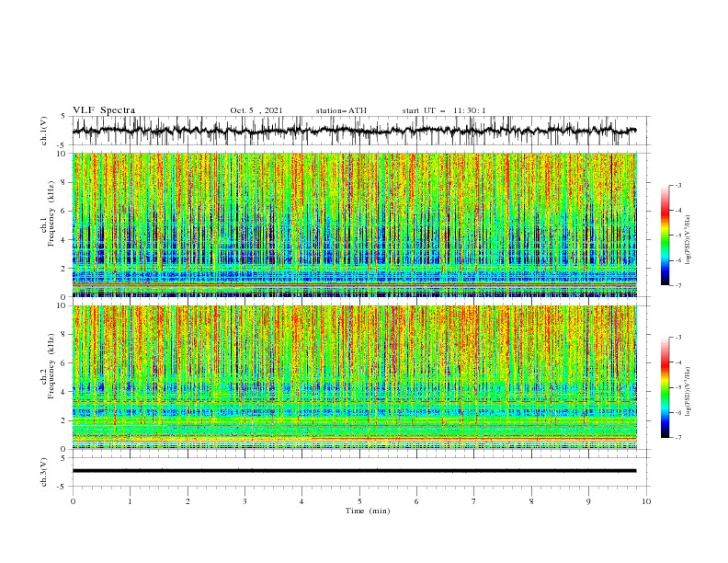
Task: Click the ch.1 color scale bar
Action: pos(665,236)
